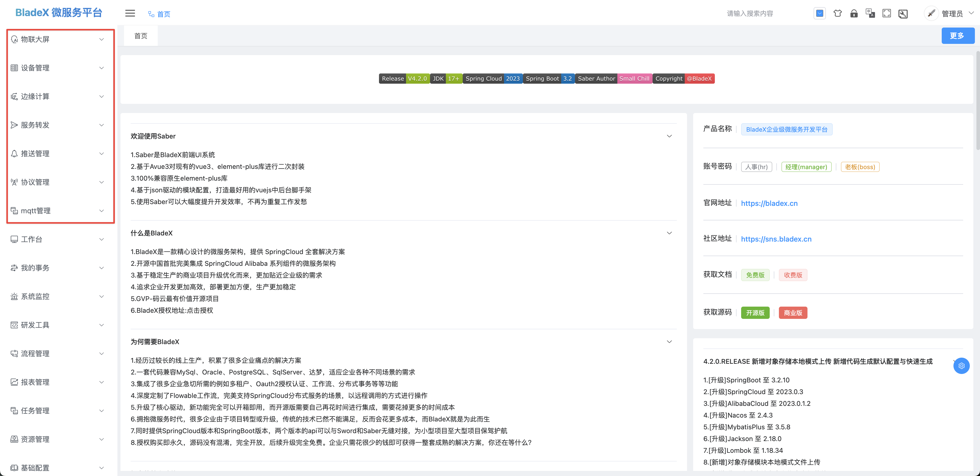This screenshot has height=476, width=980.
Task: Open the blue color picker box in top bar
Action: pos(819,13)
